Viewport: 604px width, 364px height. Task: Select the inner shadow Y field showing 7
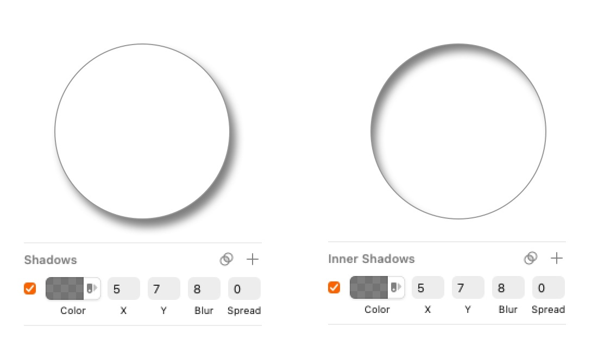pos(468,287)
